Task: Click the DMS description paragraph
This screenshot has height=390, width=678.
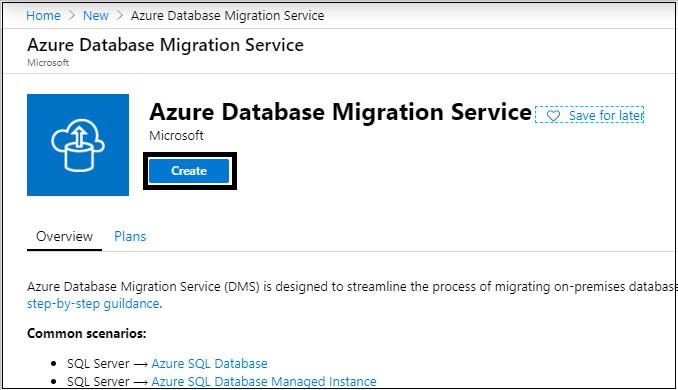Action: [351, 295]
